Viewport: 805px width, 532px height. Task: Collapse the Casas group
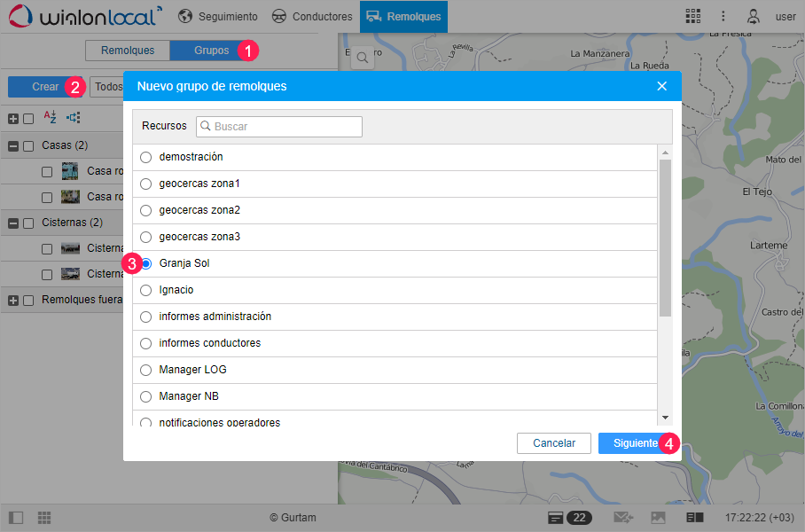[x=13, y=146]
